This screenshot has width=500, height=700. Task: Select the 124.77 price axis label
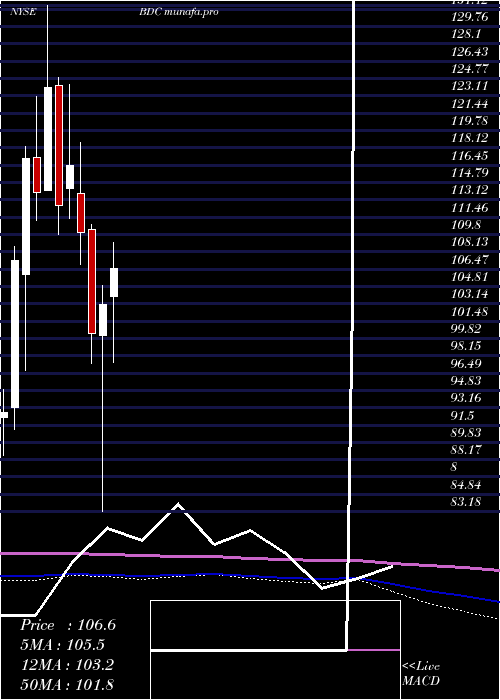468,70
